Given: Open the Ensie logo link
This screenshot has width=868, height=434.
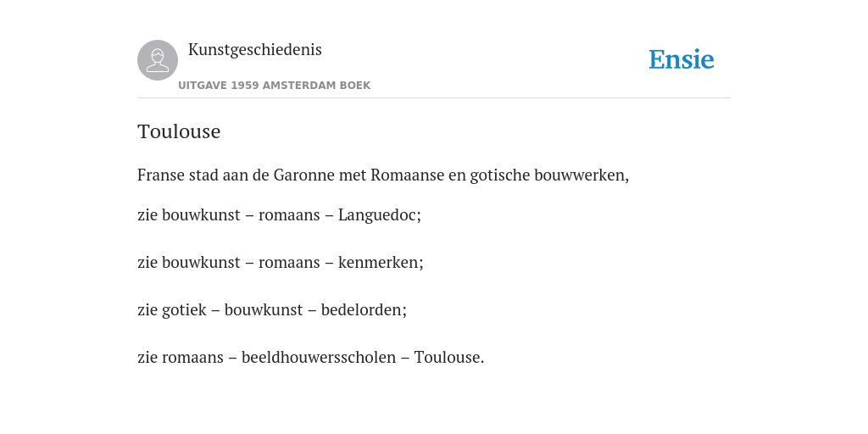Looking at the screenshot, I should click(x=682, y=59).
